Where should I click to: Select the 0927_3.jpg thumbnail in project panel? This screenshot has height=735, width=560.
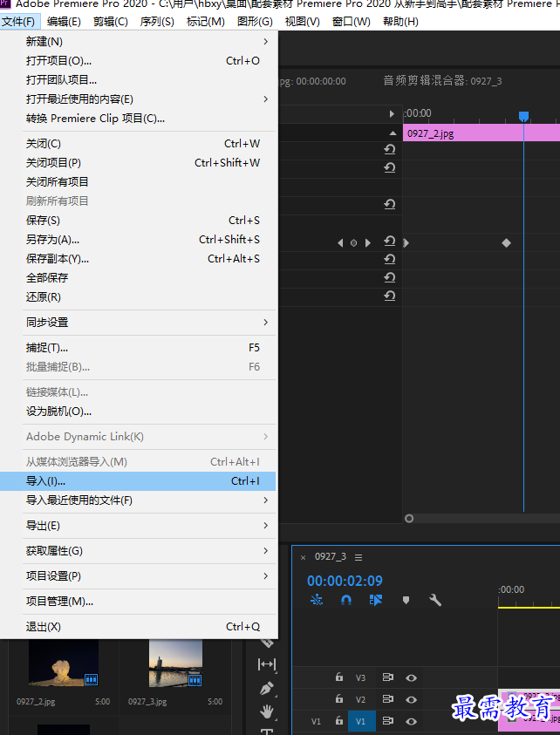point(176,664)
